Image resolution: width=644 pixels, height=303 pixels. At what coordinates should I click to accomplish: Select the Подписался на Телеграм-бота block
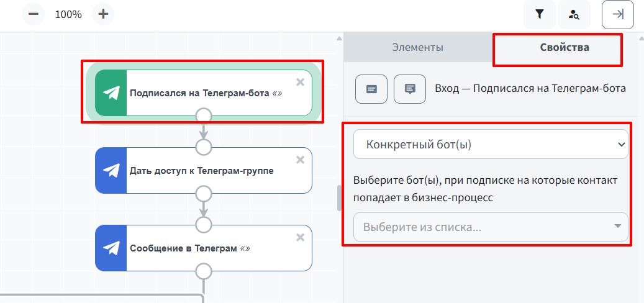[x=203, y=93]
